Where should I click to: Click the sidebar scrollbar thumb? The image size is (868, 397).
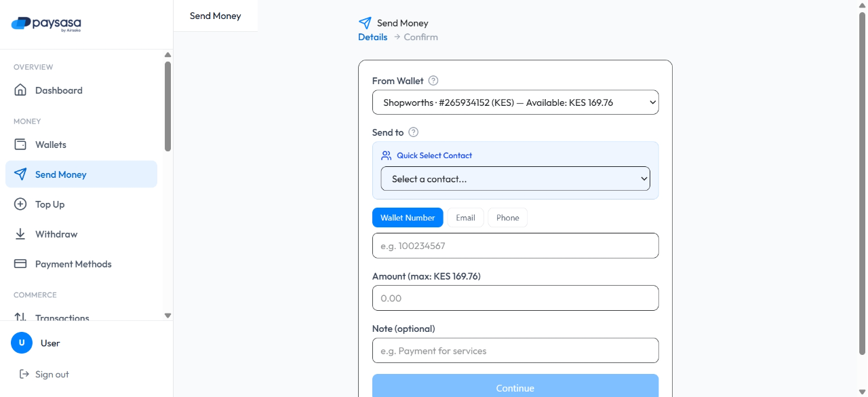pyautogui.click(x=167, y=107)
